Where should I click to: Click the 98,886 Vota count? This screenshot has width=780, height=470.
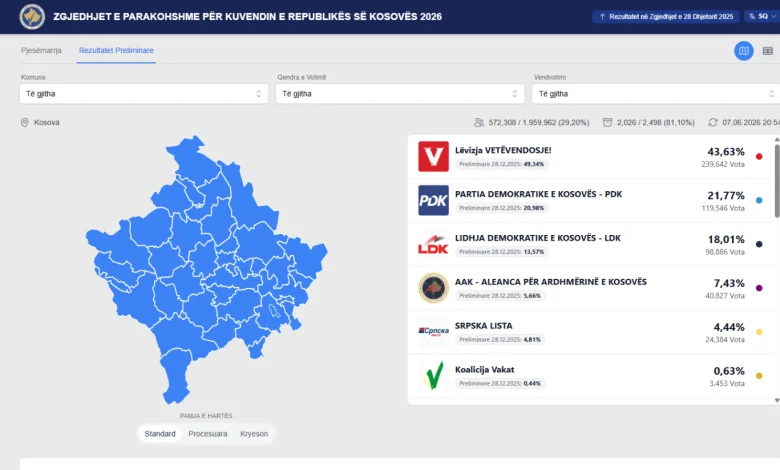[725, 252]
